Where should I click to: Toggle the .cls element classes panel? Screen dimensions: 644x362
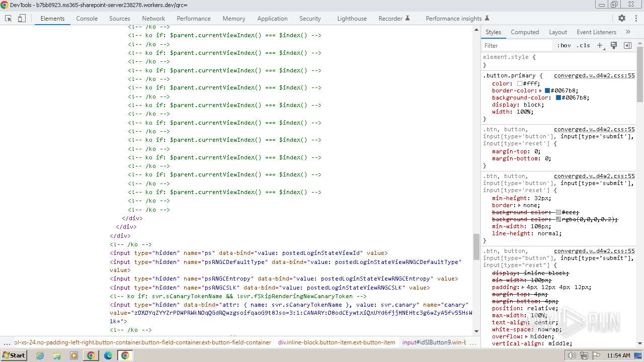(x=583, y=45)
